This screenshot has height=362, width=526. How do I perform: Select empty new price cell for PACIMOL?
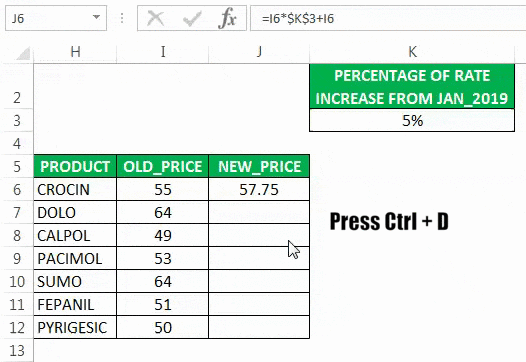click(259, 258)
